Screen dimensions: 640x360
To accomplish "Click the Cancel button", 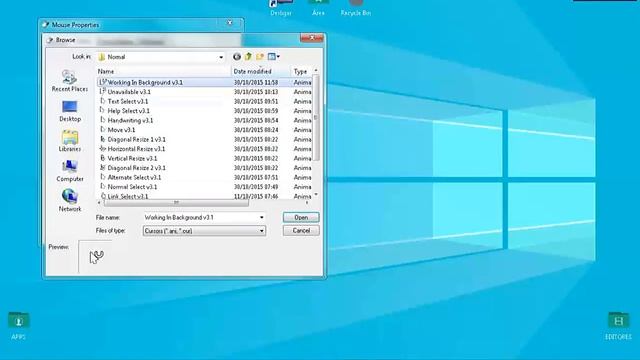I will tap(301, 231).
